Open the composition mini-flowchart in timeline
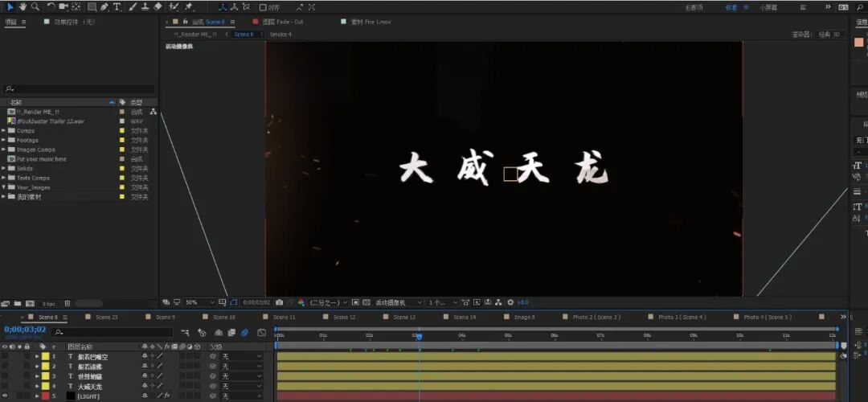This screenshot has width=868, height=402. tap(186, 333)
